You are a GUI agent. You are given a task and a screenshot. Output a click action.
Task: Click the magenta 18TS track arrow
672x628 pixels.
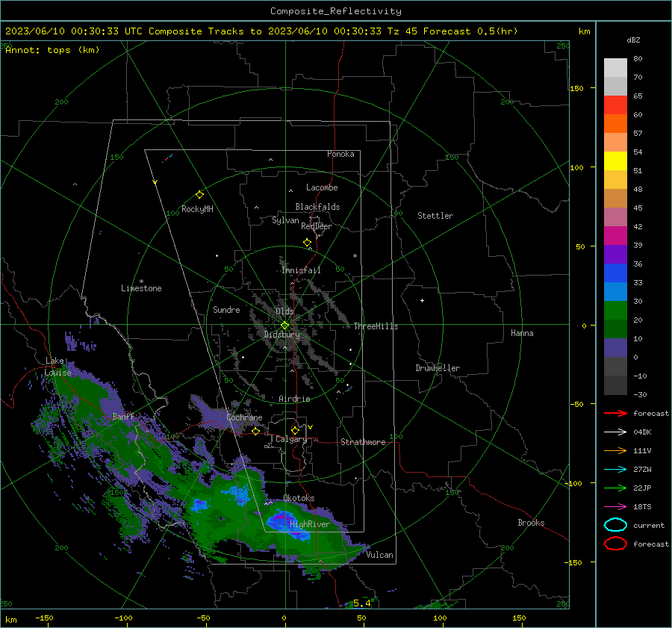[x=615, y=507]
